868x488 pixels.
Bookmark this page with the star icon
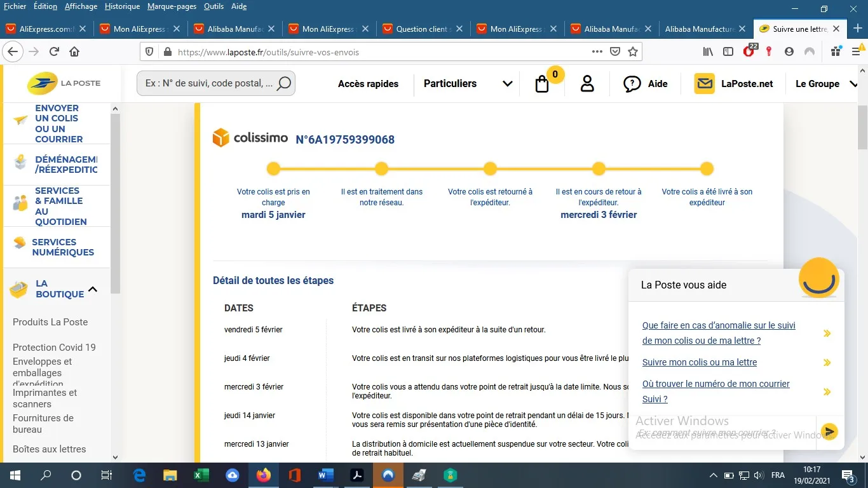[632, 51]
